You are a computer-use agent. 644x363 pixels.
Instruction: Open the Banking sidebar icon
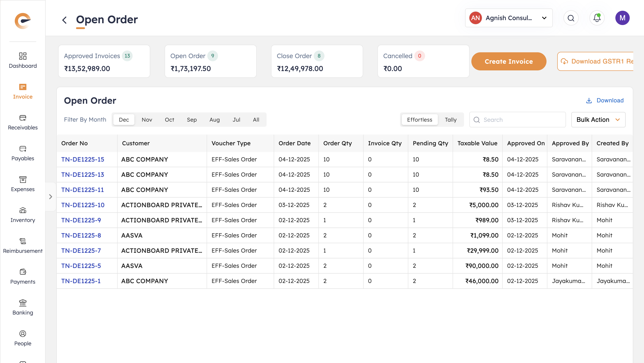click(x=23, y=307)
